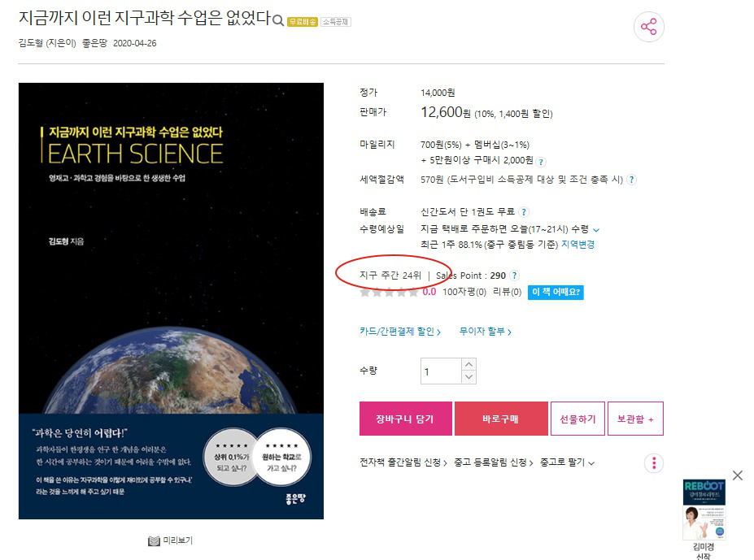Click the quantity input field

[x=441, y=371]
